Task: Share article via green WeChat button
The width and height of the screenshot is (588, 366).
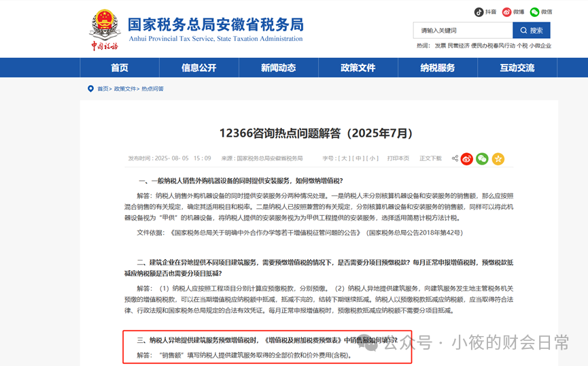Action: click(x=482, y=159)
